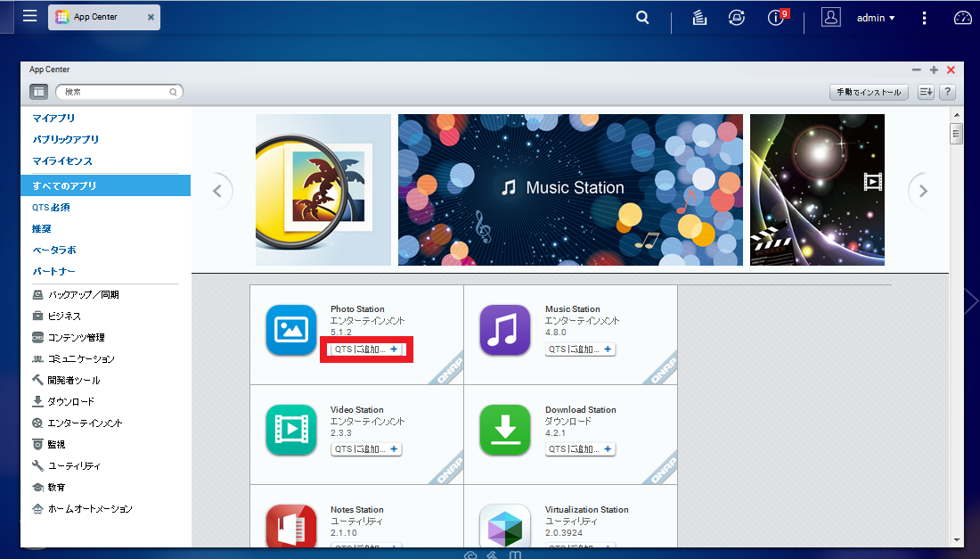
Task: Open エンターテインメント category in sidebar
Action: pos(78,423)
